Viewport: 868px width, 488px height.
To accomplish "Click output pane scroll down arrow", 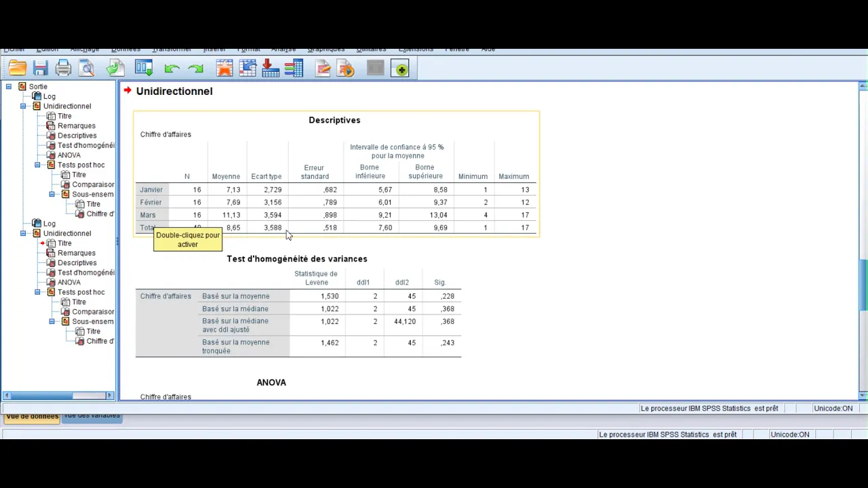I will (x=863, y=395).
